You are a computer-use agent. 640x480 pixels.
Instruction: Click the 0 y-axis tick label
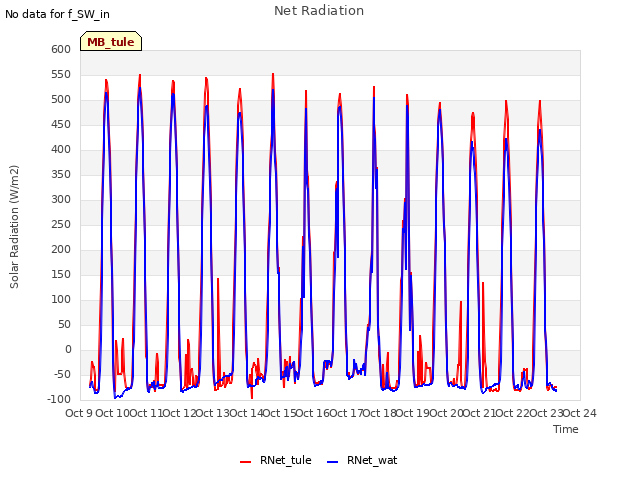pos(68,349)
